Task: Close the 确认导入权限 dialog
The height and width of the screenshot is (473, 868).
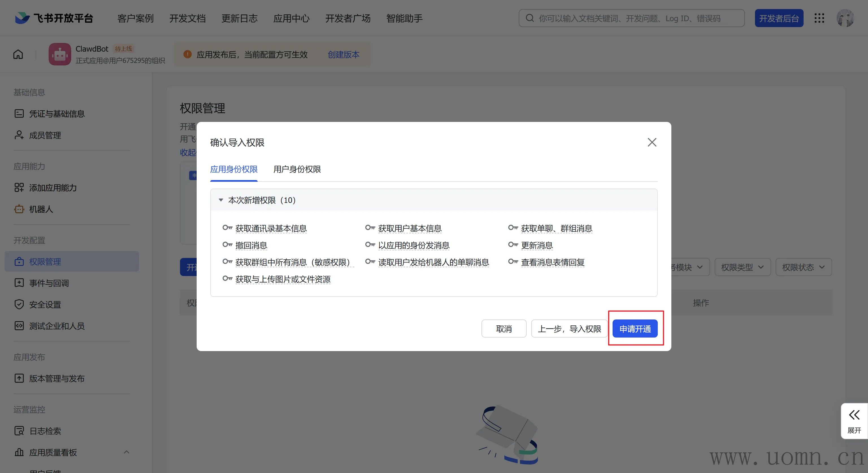Action: 652,143
